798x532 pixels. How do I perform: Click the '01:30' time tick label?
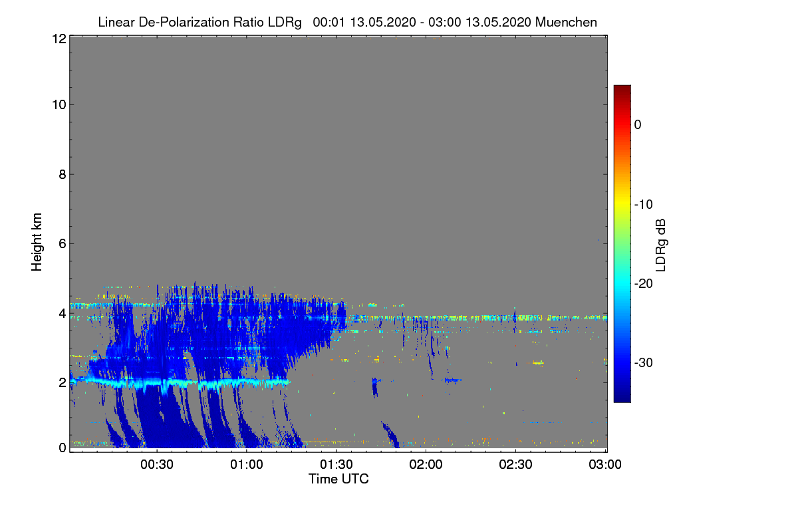[x=337, y=465]
